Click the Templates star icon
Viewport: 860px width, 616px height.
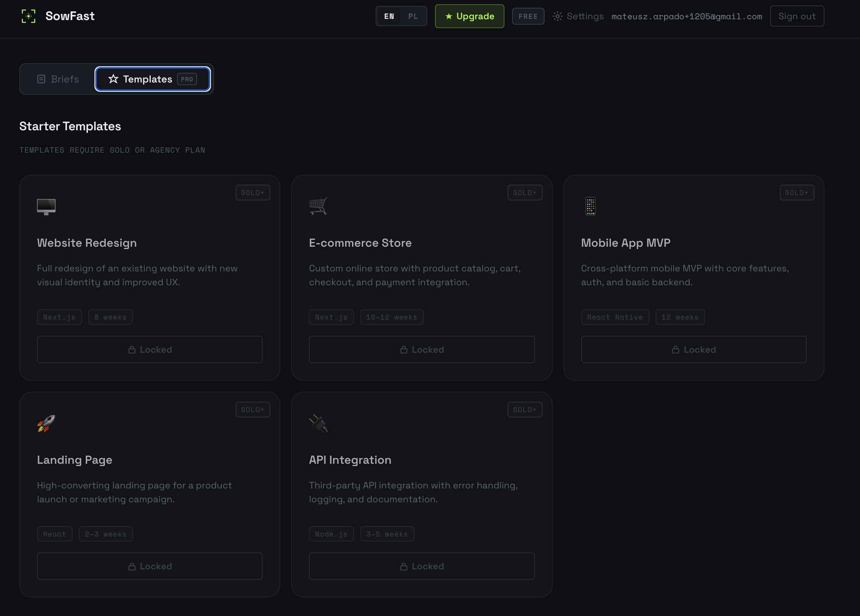coord(113,79)
